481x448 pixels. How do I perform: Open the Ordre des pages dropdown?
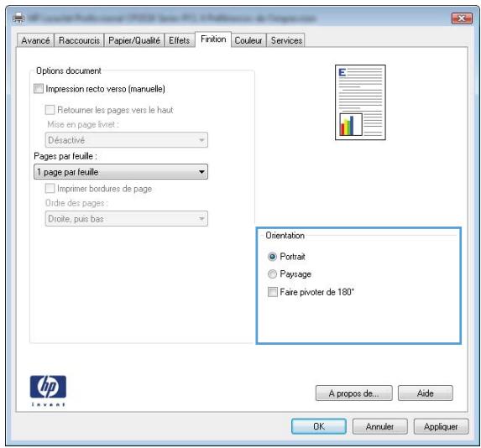coord(127,219)
